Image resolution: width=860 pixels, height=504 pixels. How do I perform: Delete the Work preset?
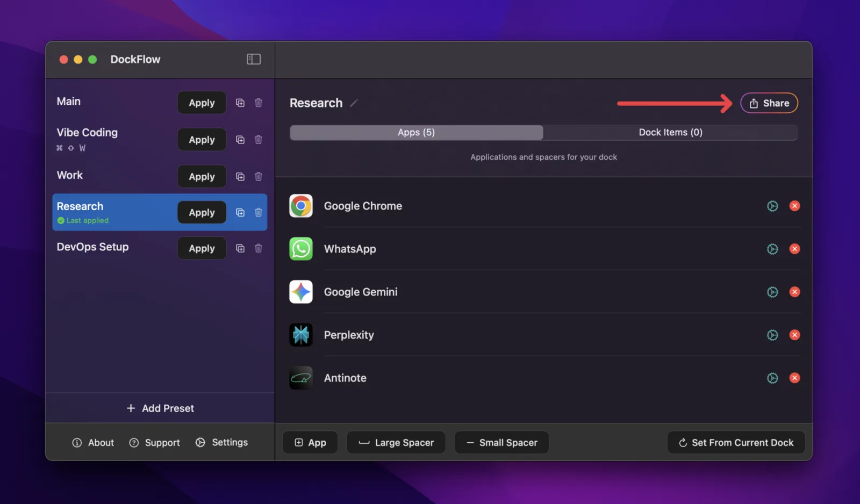tap(259, 177)
